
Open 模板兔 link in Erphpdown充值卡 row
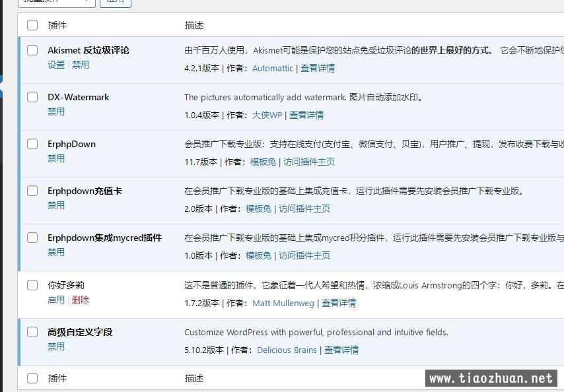259,209
